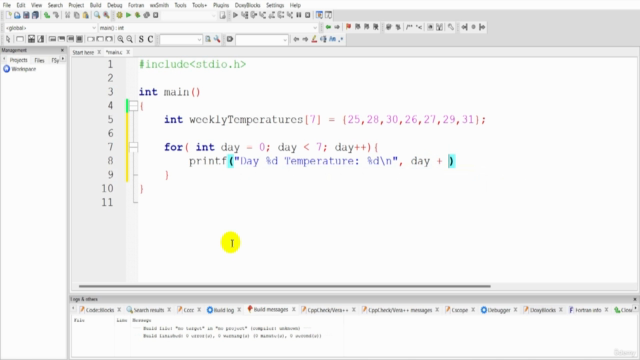Open the Files tab in Management
The height and width of the screenshot is (360, 640).
tap(39, 60)
